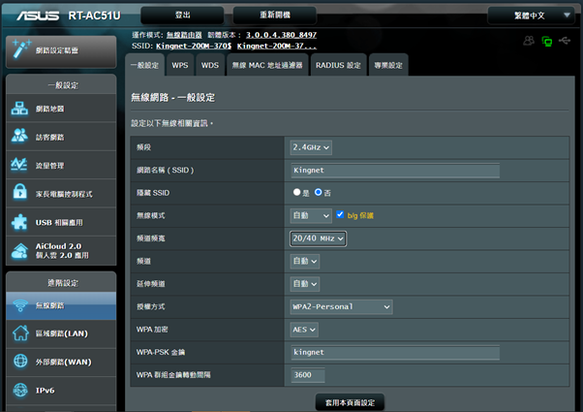This screenshot has height=412, width=583.
Task: Click the 進階設定 sidebar section header
Action: pyautogui.click(x=62, y=283)
